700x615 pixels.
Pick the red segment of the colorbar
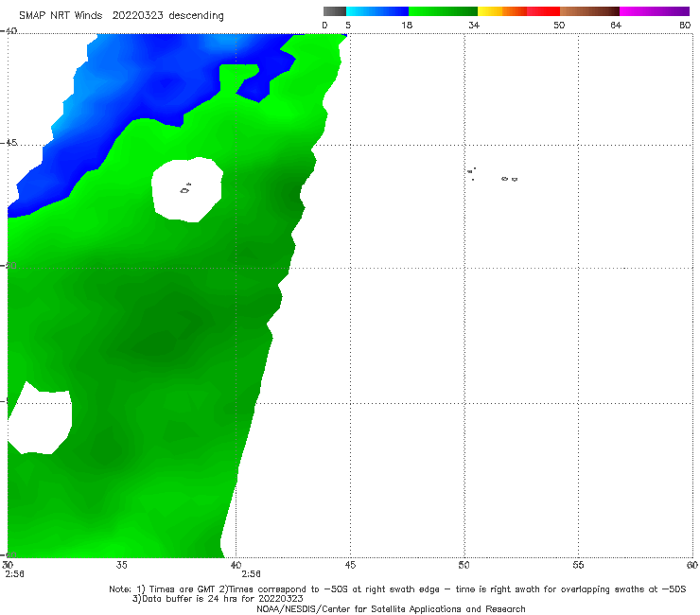click(x=543, y=11)
